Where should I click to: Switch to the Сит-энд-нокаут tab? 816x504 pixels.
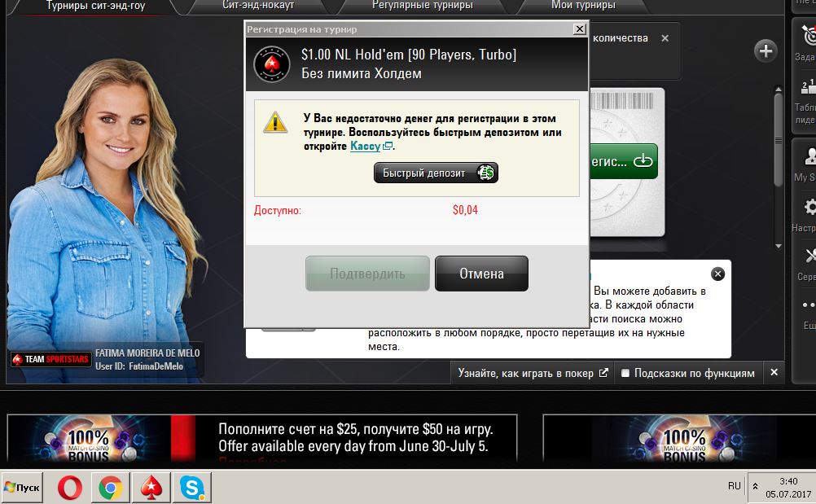point(258,6)
